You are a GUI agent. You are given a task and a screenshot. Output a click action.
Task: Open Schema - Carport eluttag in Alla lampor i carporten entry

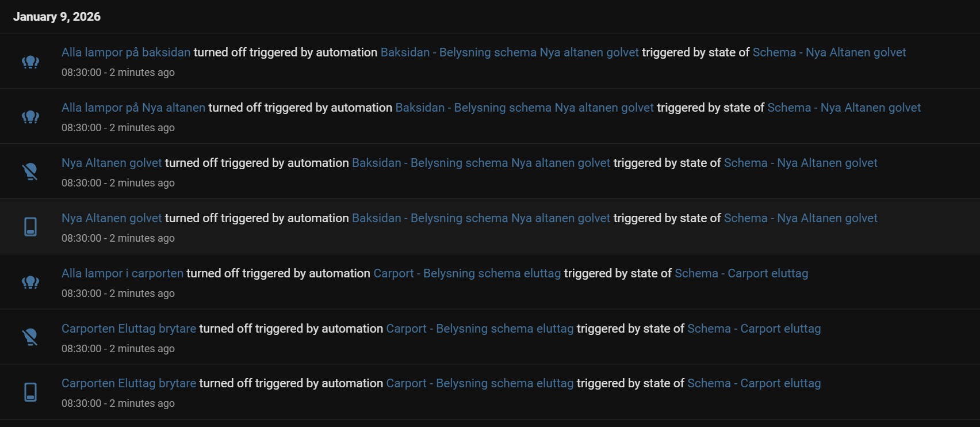pyautogui.click(x=741, y=273)
